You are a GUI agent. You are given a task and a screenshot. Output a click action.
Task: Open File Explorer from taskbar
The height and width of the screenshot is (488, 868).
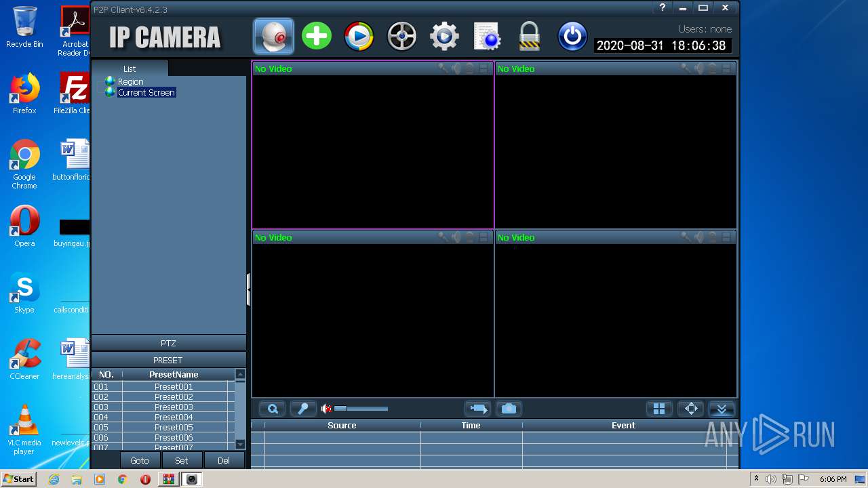click(77, 479)
